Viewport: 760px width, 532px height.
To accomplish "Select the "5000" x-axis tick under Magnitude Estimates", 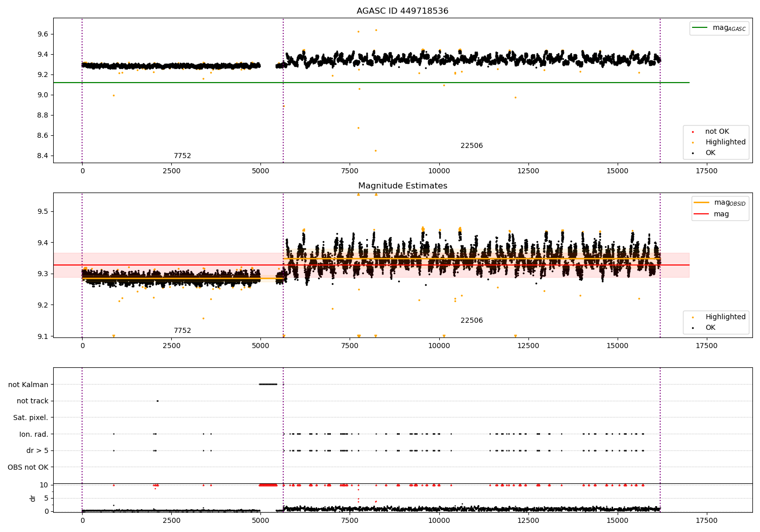I will coord(260,346).
